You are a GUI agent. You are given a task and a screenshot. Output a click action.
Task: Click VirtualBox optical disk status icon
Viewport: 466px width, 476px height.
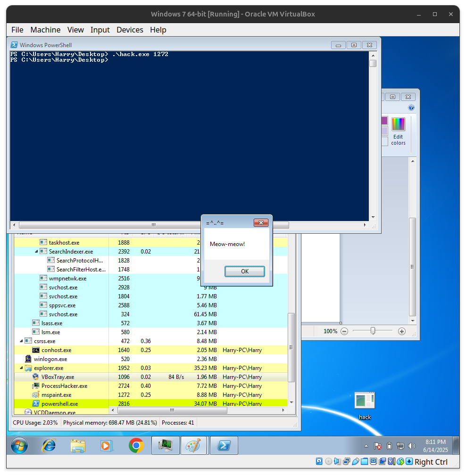point(328,461)
